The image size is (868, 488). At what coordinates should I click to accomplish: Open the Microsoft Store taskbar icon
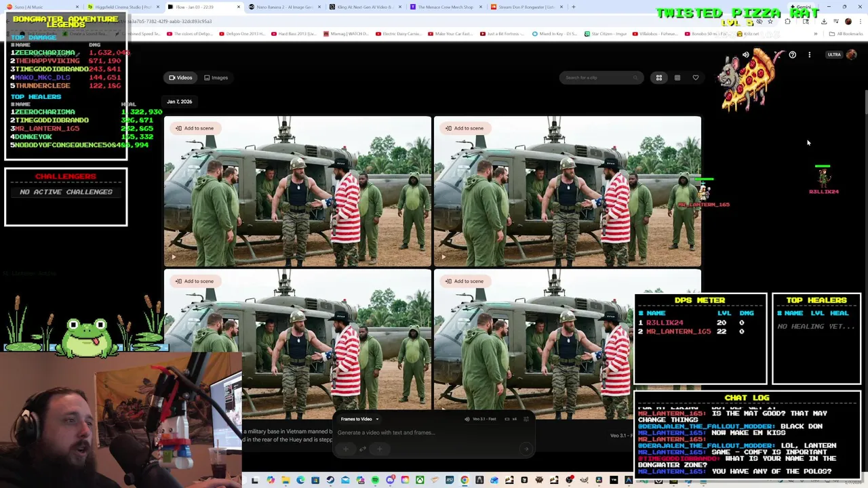[x=315, y=481]
